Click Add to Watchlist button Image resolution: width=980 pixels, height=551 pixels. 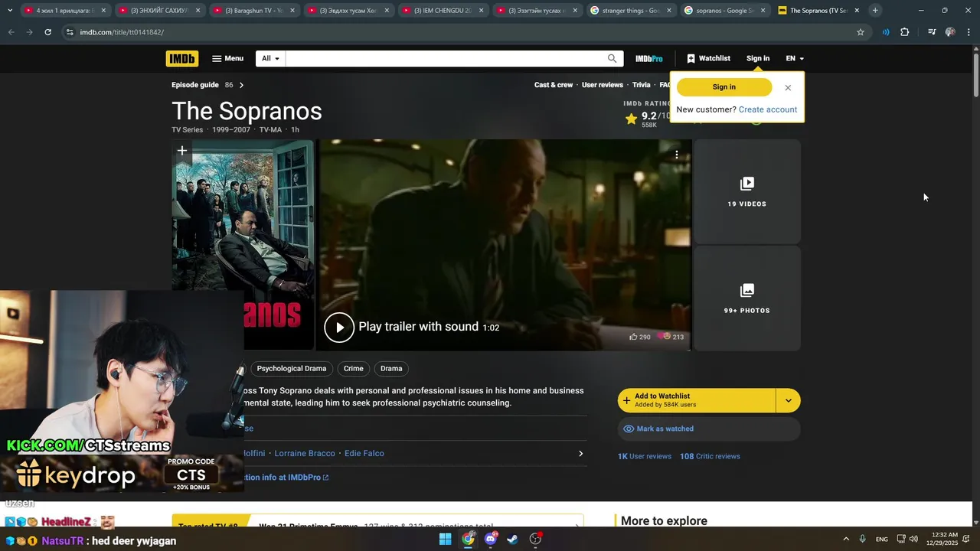point(697,400)
